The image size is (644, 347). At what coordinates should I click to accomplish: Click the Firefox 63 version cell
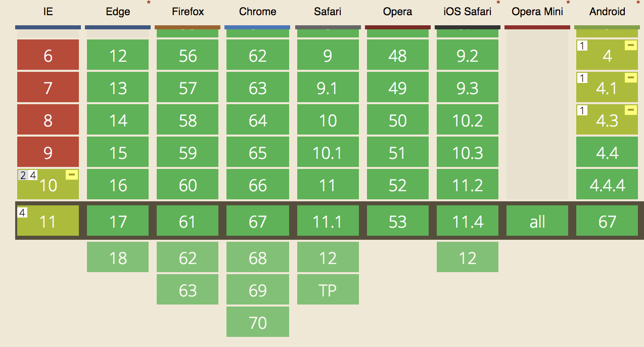[188, 290]
